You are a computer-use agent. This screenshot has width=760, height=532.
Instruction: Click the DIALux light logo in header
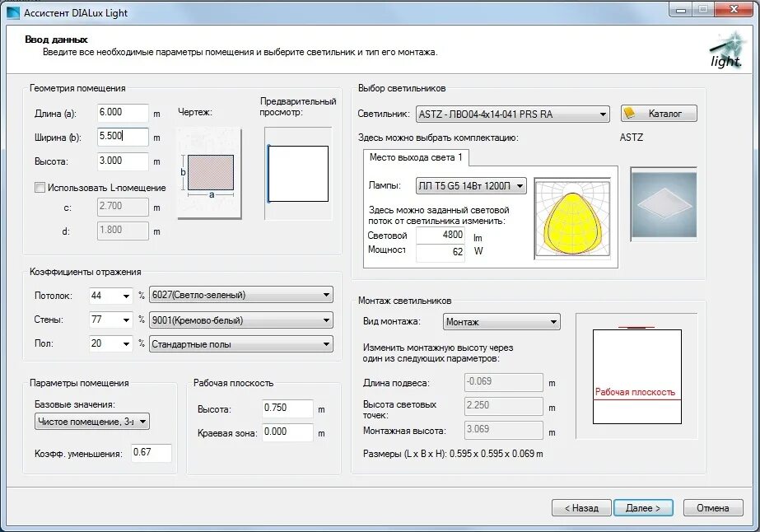(x=726, y=51)
